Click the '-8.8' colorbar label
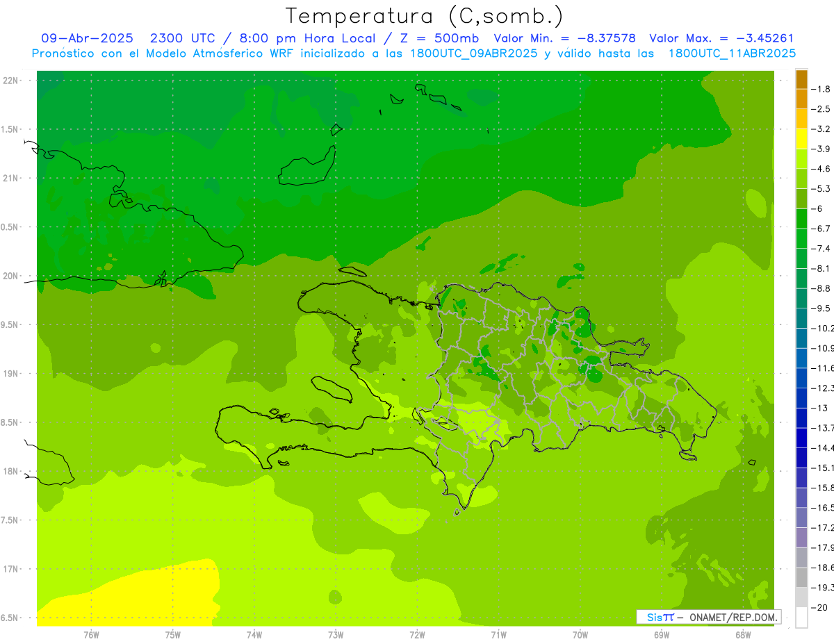The width and height of the screenshot is (834, 644). [821, 288]
